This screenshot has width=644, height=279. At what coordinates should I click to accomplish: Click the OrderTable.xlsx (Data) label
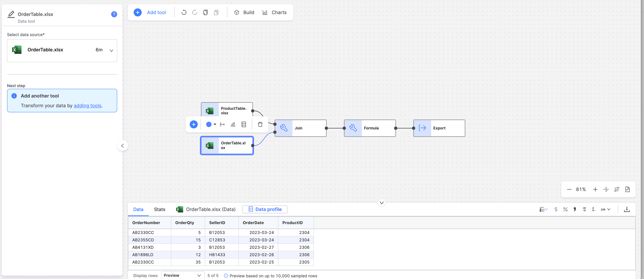(211, 209)
